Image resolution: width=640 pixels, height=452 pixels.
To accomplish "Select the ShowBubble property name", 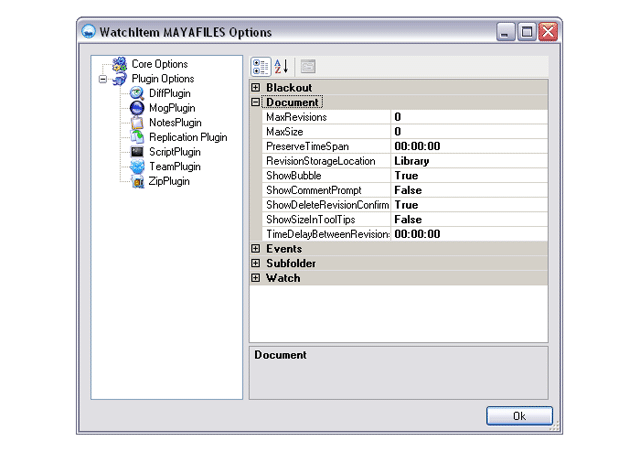I will click(293, 176).
